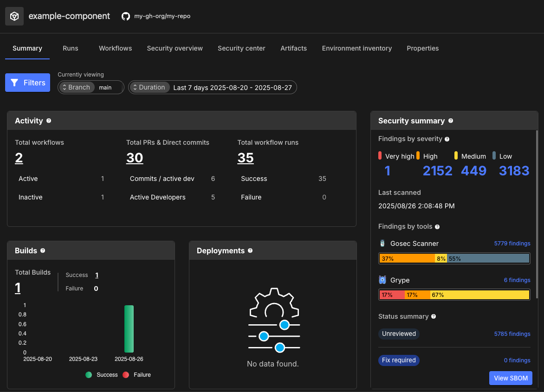
Task: Open the 5779 findings link for Gosec Scanner
Action: (x=512, y=243)
